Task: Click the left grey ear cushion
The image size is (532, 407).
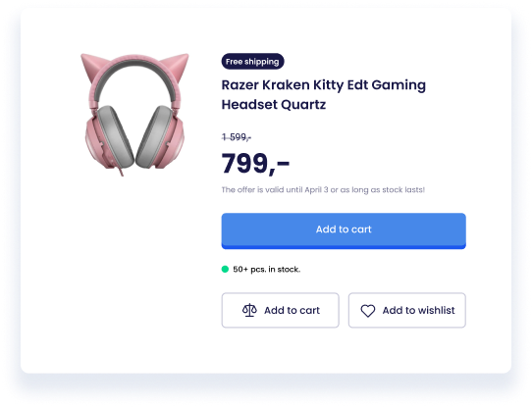Action: click(x=116, y=136)
